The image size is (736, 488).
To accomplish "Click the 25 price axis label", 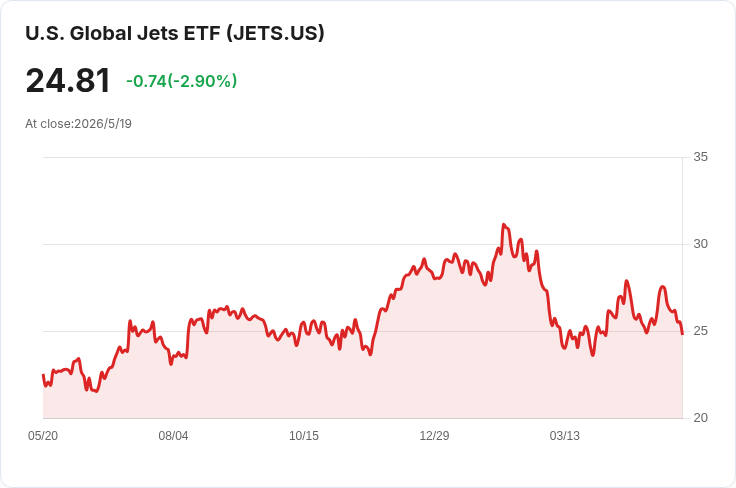I will click(x=700, y=331).
